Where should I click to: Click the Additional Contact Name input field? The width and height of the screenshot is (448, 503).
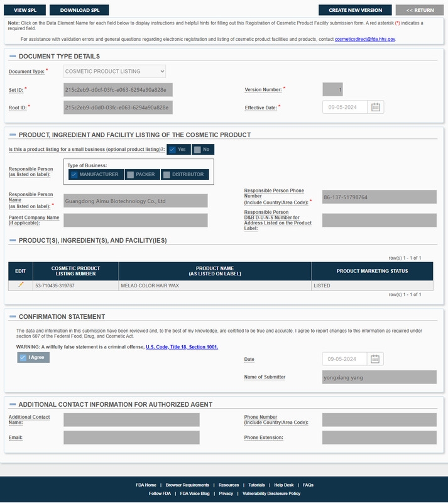coord(131,420)
